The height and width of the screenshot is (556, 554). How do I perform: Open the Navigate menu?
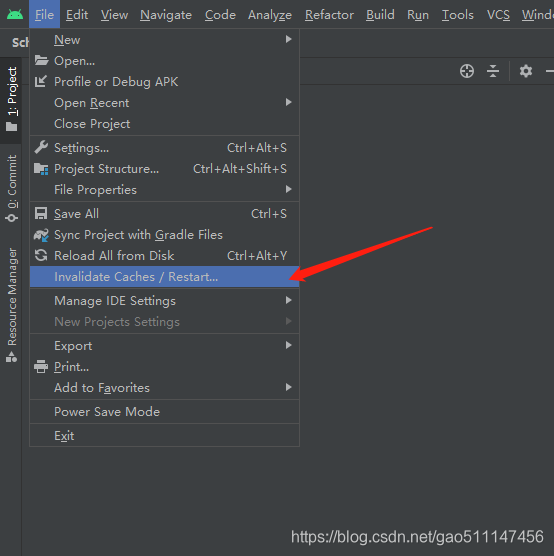tap(166, 15)
